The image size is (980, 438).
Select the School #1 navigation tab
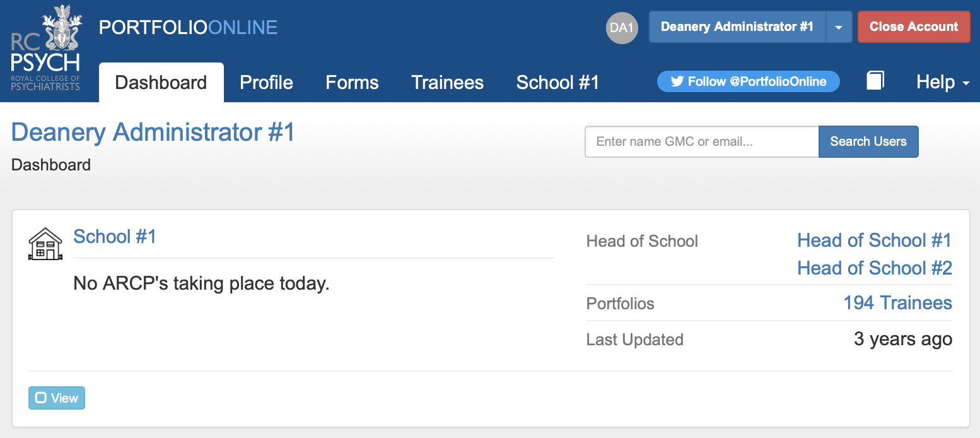[x=557, y=83]
